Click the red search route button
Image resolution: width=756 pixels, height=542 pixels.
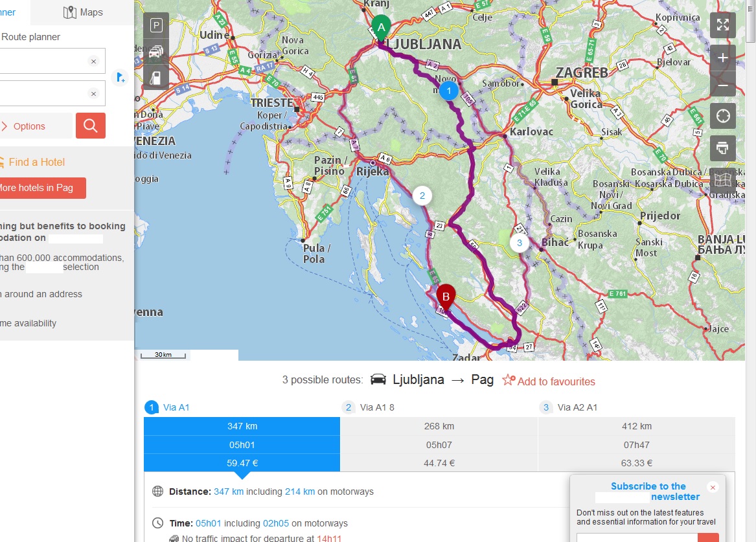pos(91,126)
